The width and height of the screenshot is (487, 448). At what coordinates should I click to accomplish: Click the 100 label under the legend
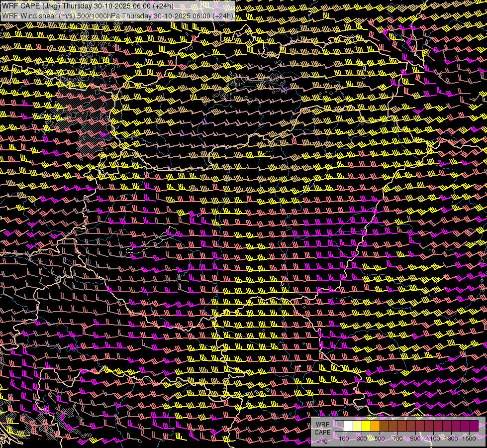(344, 439)
